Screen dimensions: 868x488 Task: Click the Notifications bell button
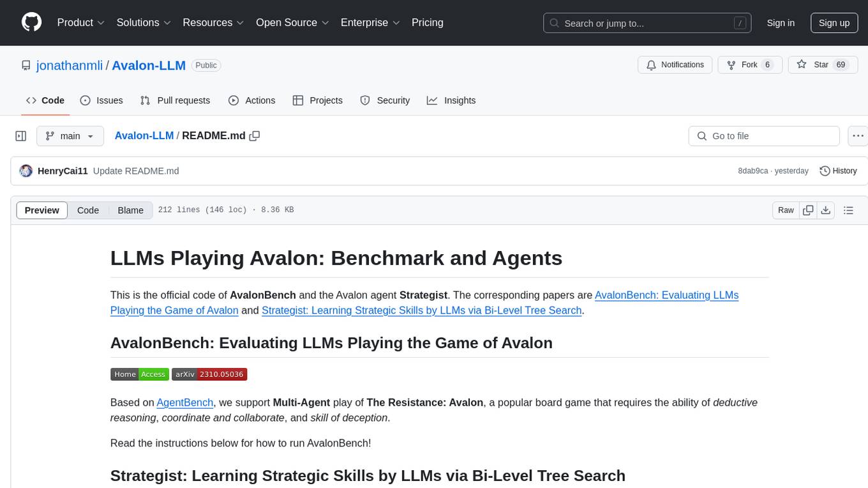click(675, 65)
